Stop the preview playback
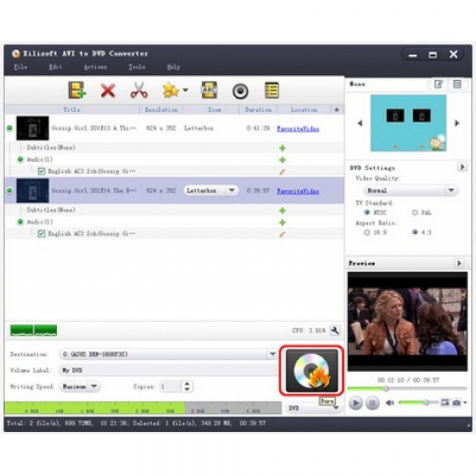The width and height of the screenshot is (476, 476). [x=372, y=403]
